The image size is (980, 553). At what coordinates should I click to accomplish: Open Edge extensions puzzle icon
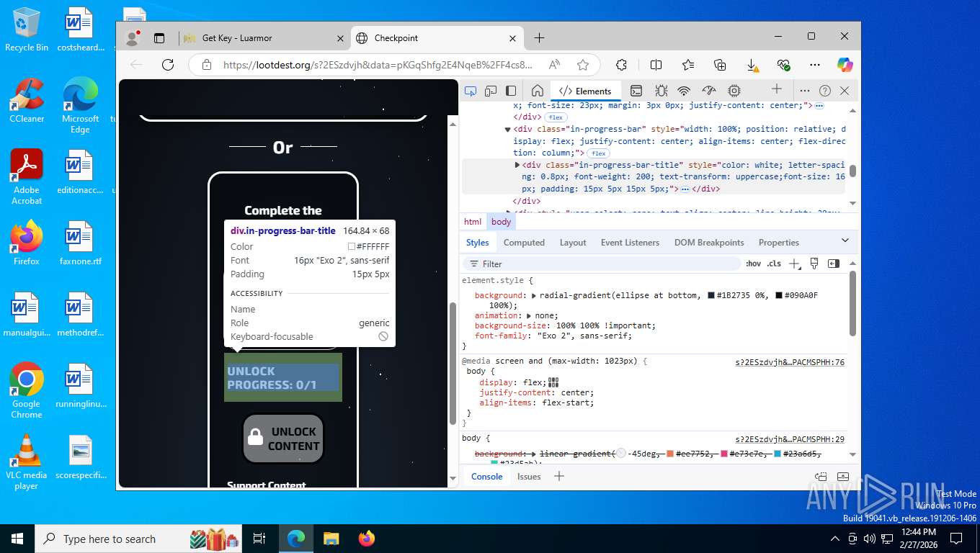[621, 65]
